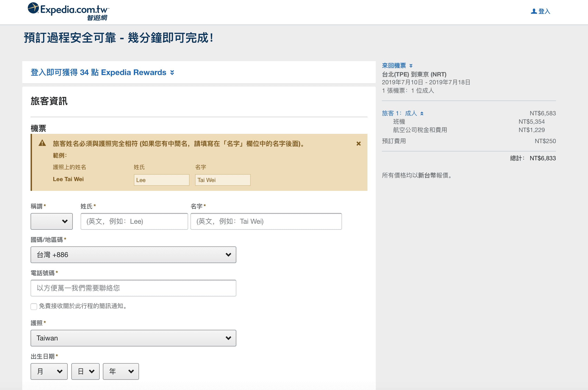
Task: Click the 預訂費用 NT$250 amount
Action: (x=545, y=141)
